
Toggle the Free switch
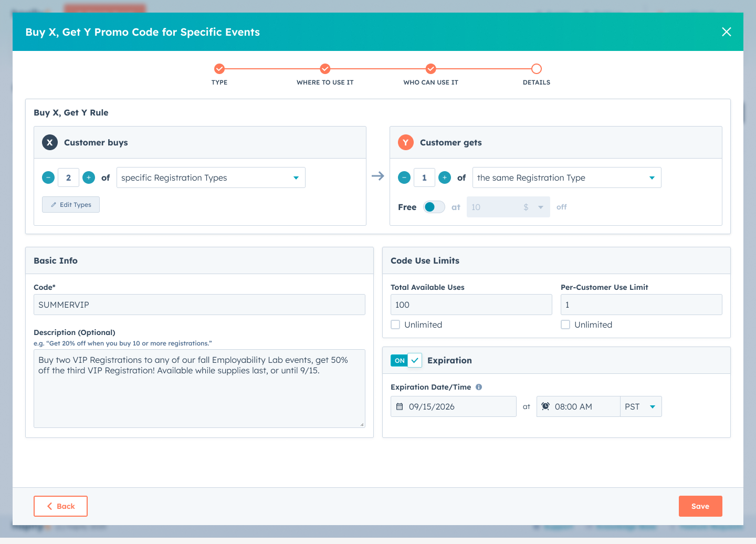pos(434,207)
